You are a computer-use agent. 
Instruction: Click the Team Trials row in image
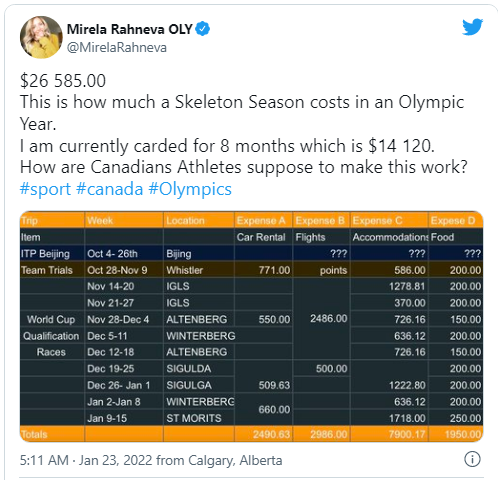tap(251, 270)
